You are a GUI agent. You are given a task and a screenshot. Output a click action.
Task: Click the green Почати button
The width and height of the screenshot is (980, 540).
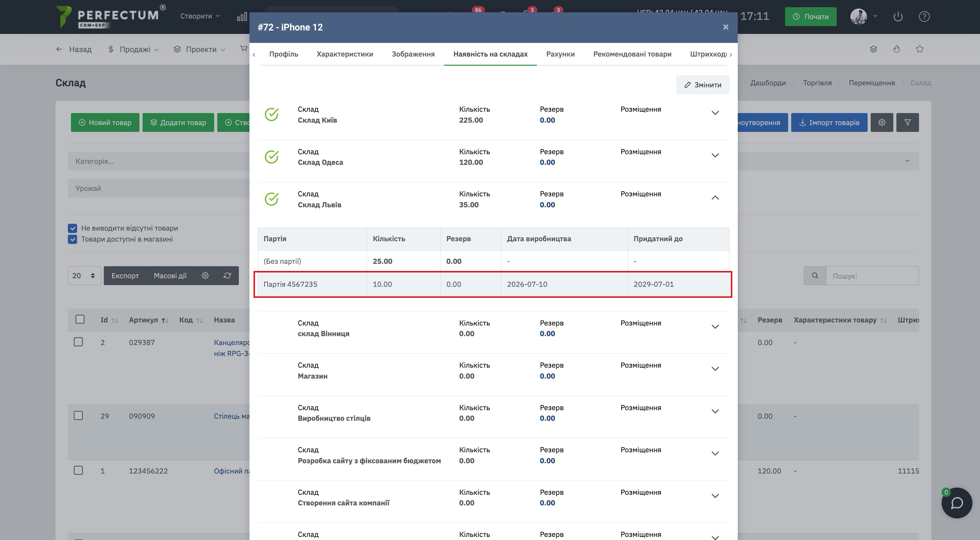[x=810, y=17]
